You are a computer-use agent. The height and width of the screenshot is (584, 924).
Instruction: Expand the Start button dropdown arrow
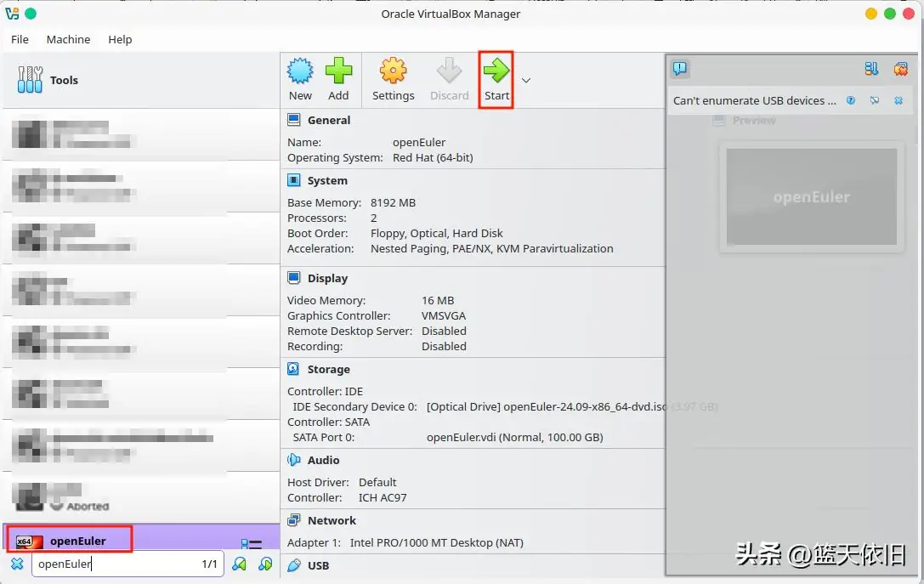click(x=525, y=78)
